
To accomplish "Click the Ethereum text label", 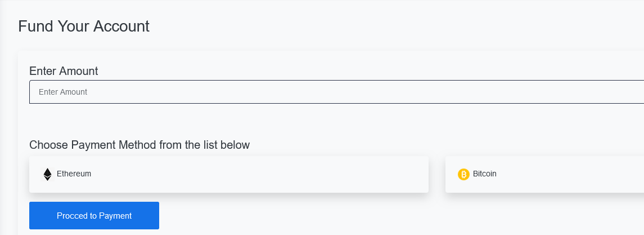I will 74,174.
